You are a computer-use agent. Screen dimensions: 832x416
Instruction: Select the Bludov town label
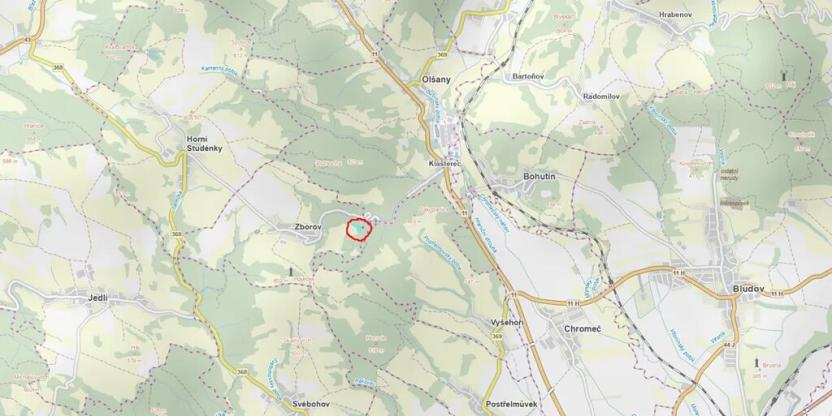pyautogui.click(x=748, y=289)
